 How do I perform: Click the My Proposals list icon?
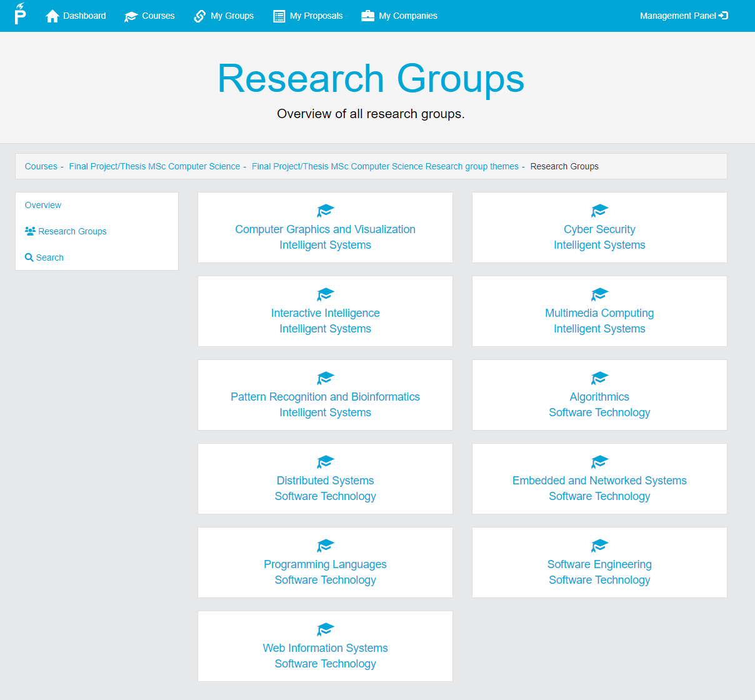point(279,16)
